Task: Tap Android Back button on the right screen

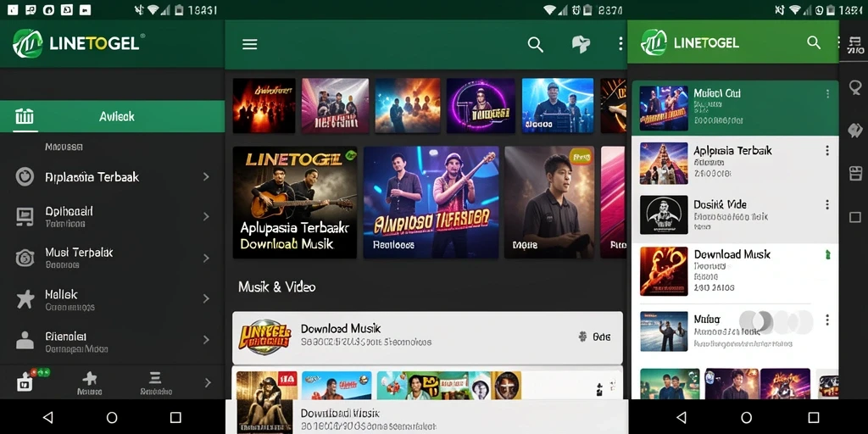Action: [682, 417]
